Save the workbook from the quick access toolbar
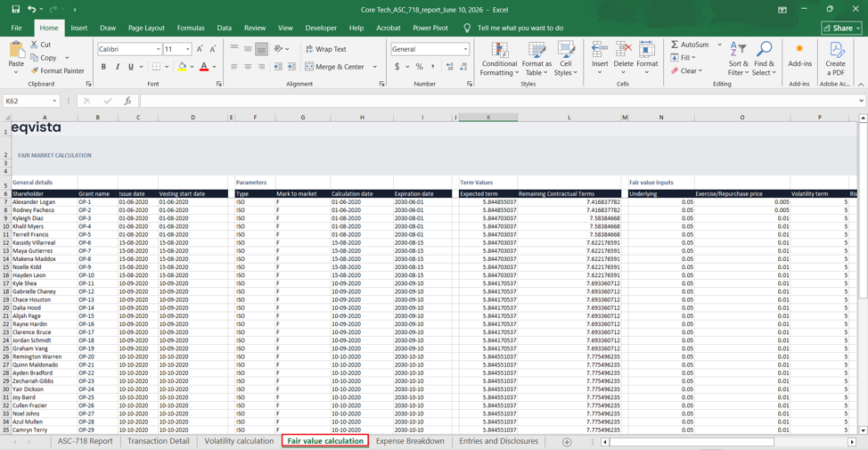 pos(15,10)
